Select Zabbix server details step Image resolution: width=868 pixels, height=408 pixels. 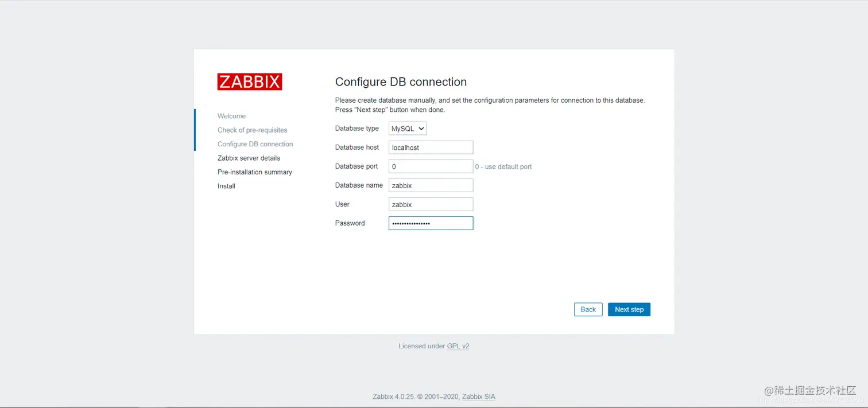249,158
